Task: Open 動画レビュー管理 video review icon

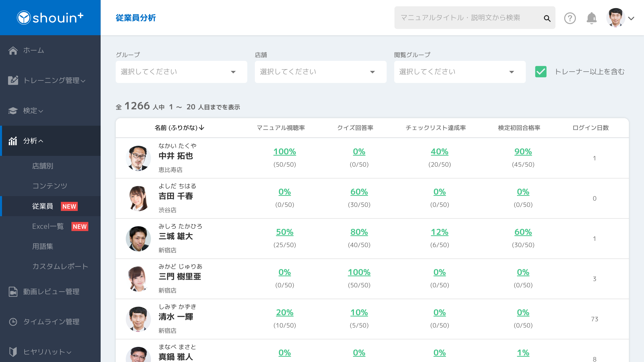Action: 13,292
